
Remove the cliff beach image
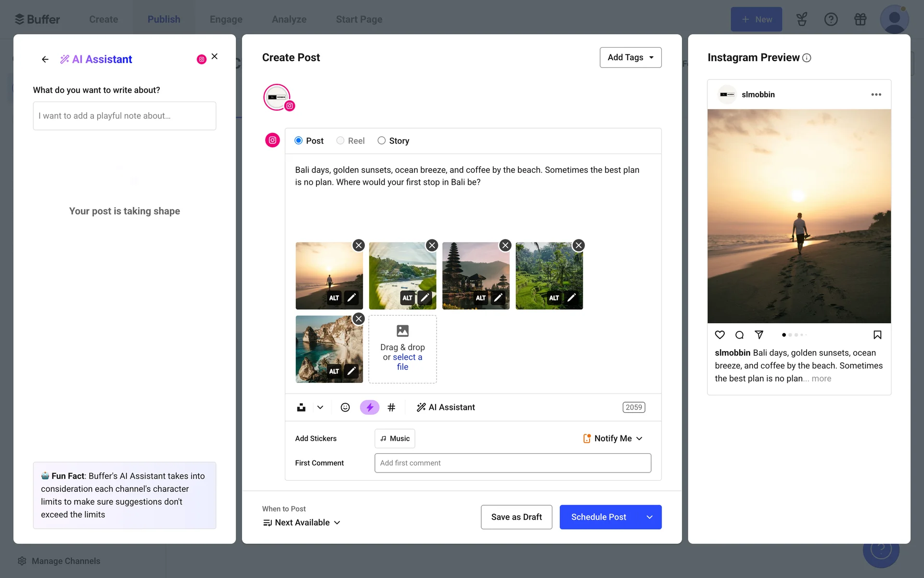tap(359, 319)
